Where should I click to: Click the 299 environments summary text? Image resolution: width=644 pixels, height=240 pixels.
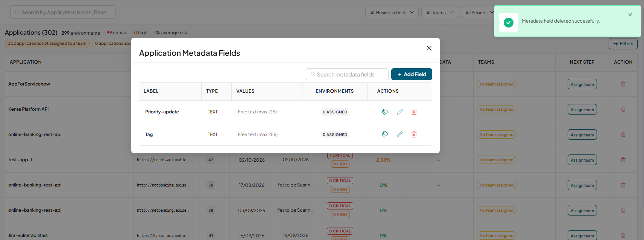(80, 33)
